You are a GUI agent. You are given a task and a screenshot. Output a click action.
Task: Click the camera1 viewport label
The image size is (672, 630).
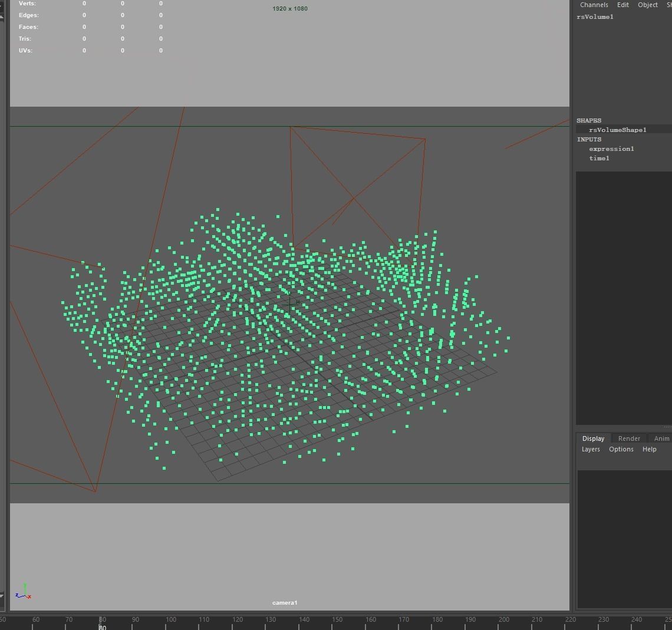[285, 602]
